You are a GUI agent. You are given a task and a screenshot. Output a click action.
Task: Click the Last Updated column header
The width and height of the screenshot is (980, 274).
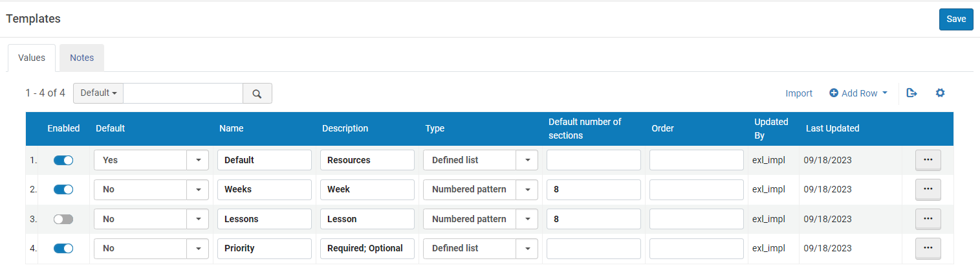coord(833,128)
